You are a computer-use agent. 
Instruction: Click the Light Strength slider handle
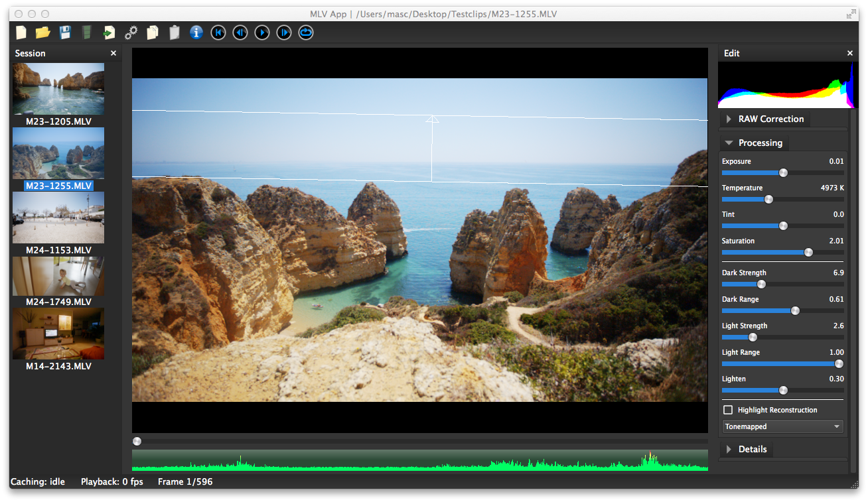753,337
